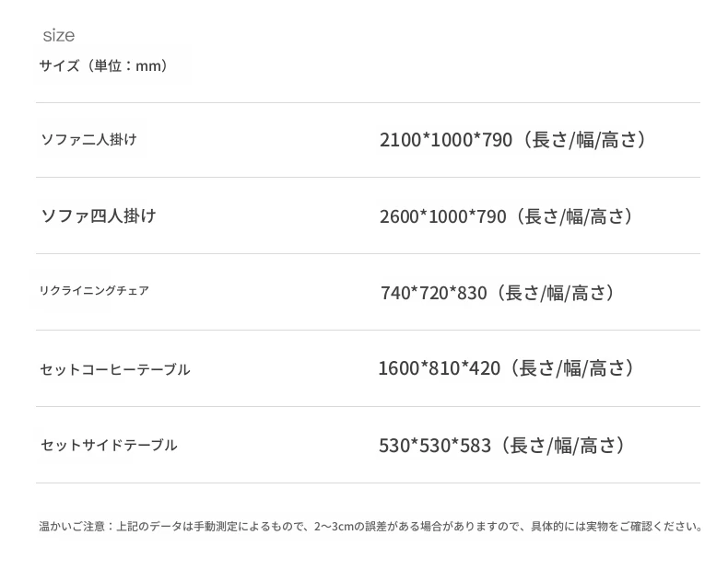
Task: Click the "size" heading text
Action: pyautogui.click(x=58, y=36)
